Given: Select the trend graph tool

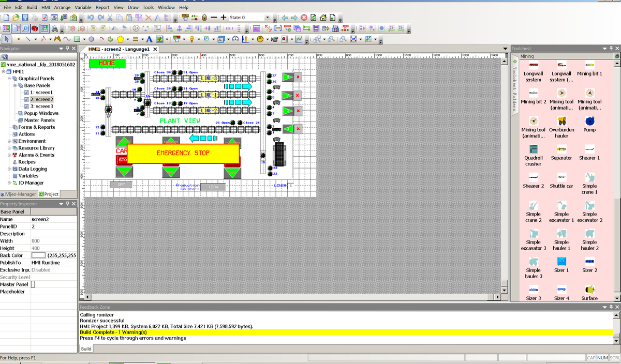Looking at the screenshot, I should pos(299,39).
